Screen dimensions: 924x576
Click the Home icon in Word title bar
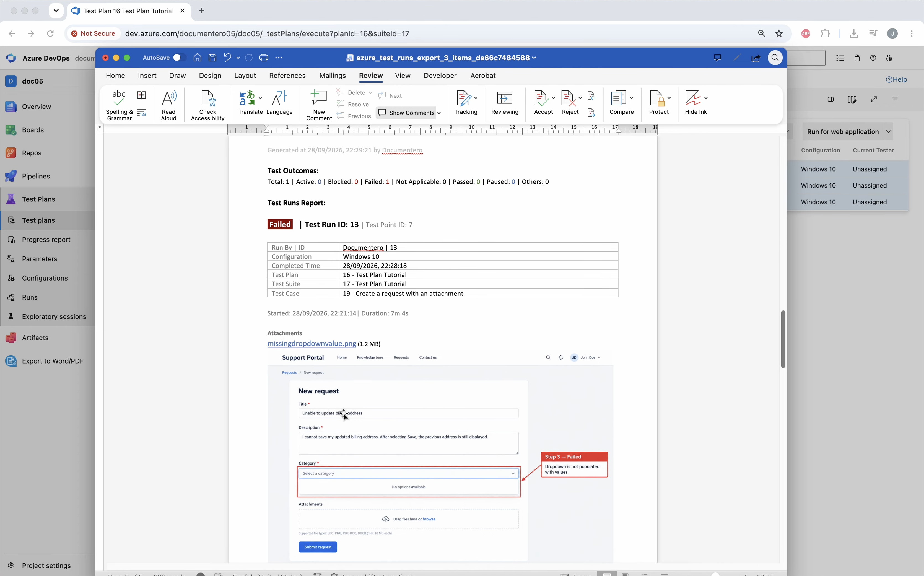[197, 58]
